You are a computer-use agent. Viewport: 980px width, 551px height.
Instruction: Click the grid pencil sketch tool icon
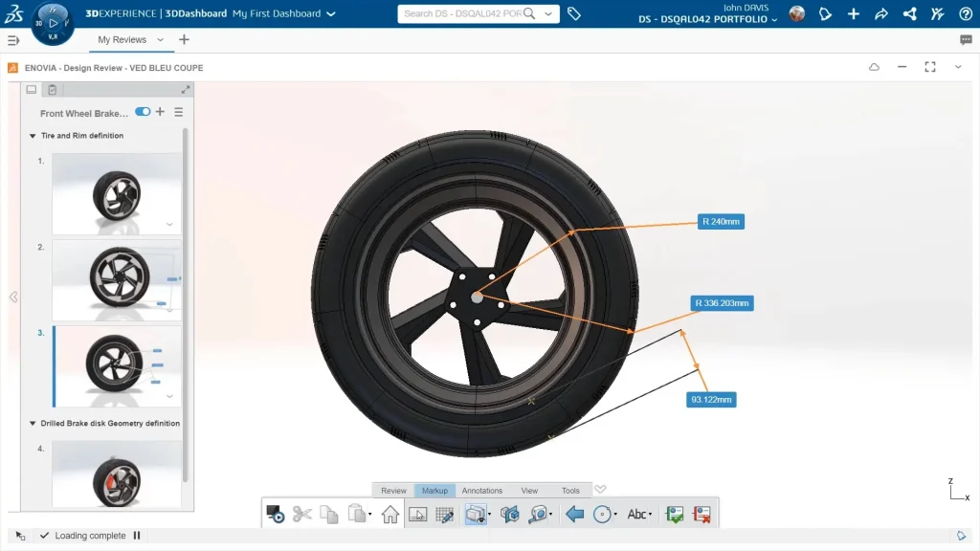click(x=444, y=515)
